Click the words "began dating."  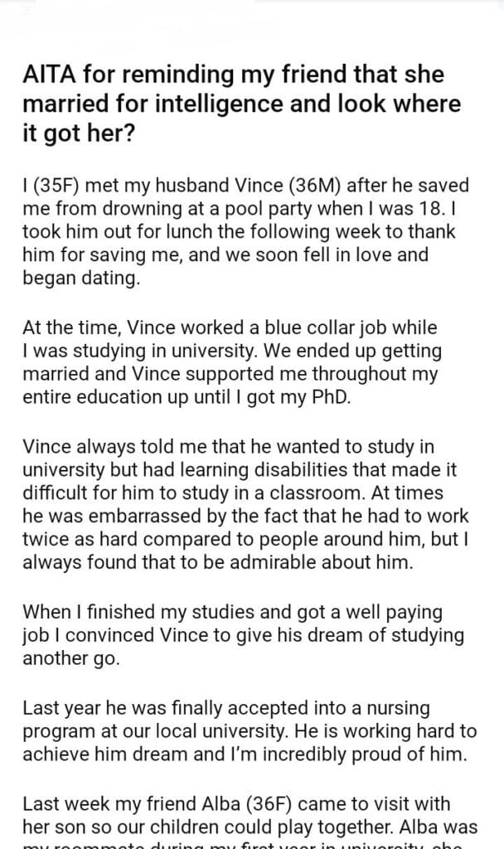point(81,278)
